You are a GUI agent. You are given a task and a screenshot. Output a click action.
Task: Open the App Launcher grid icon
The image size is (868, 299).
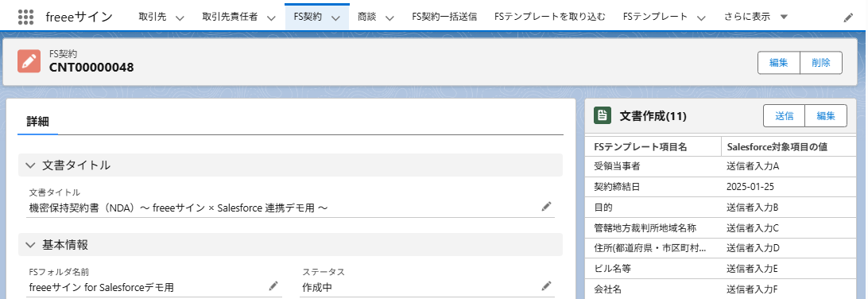(25, 17)
